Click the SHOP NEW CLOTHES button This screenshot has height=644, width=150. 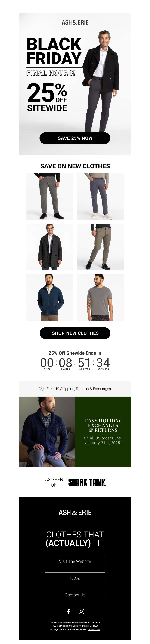click(75, 333)
